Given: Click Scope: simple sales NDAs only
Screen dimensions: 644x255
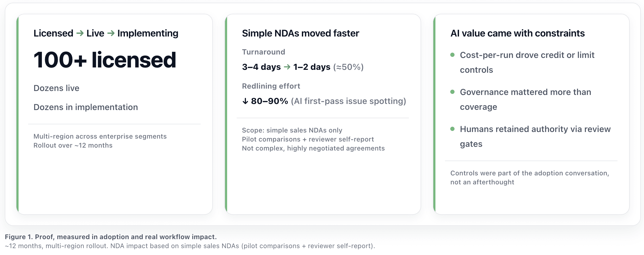Looking at the screenshot, I should coord(292,130).
